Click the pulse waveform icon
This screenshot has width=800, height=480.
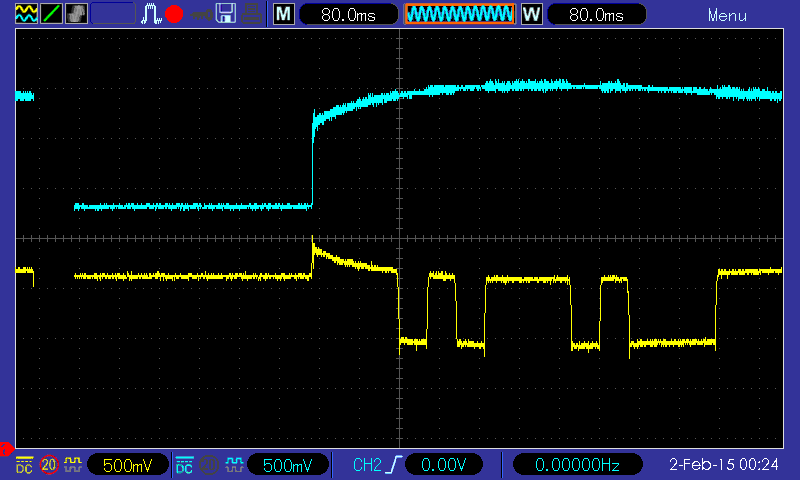click(x=151, y=14)
